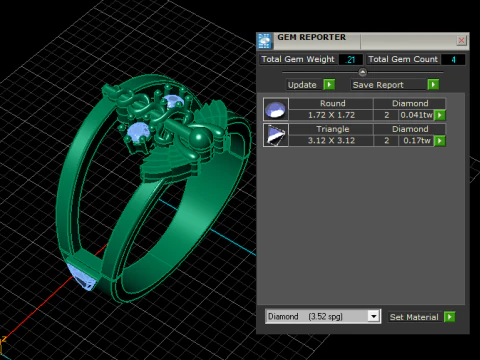Click the collapse handle on the slider line
The width and height of the screenshot is (480, 360).
[363, 72]
